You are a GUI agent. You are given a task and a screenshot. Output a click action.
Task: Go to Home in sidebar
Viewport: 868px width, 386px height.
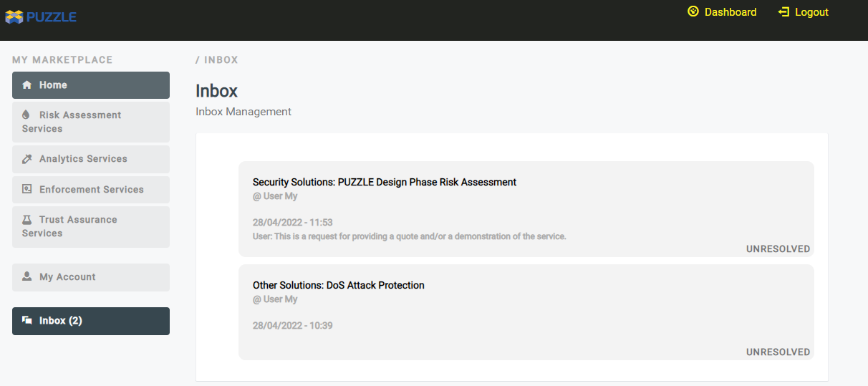point(91,85)
